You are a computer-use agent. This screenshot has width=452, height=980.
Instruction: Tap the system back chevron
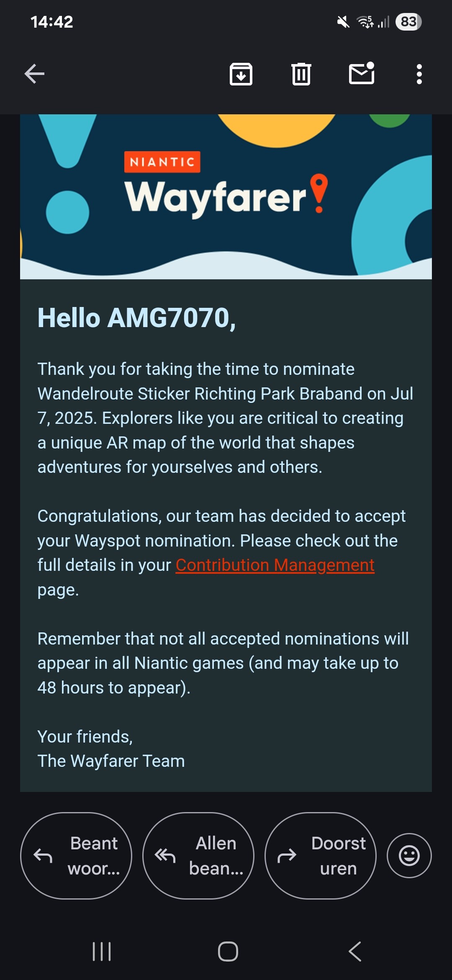[355, 952]
